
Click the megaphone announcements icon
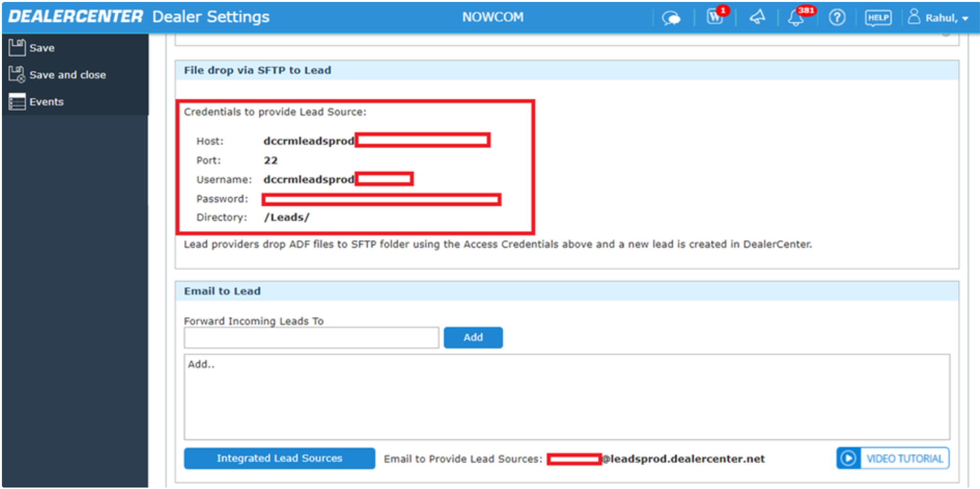757,18
